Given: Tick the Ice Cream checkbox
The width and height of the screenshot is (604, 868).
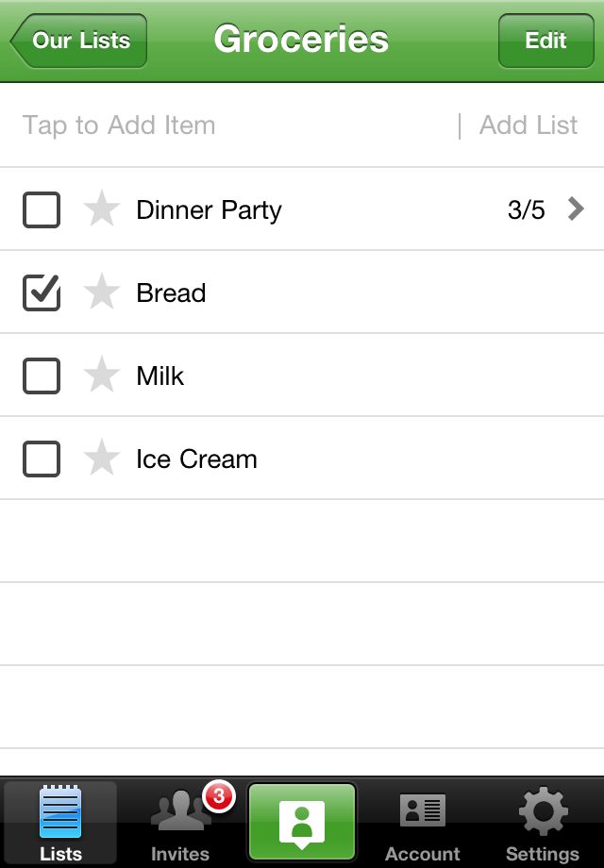Looking at the screenshot, I should tap(42, 459).
